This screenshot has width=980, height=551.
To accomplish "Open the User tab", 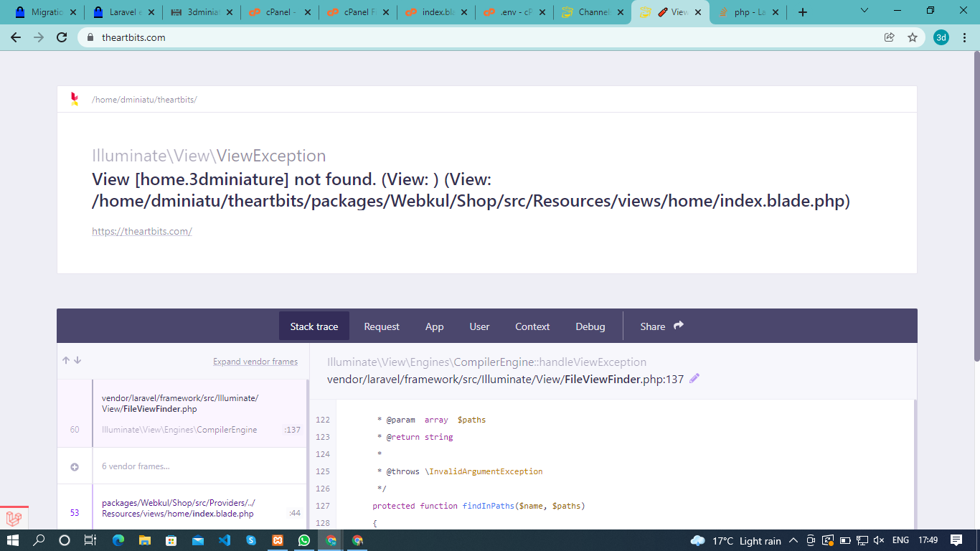I will click(x=479, y=326).
